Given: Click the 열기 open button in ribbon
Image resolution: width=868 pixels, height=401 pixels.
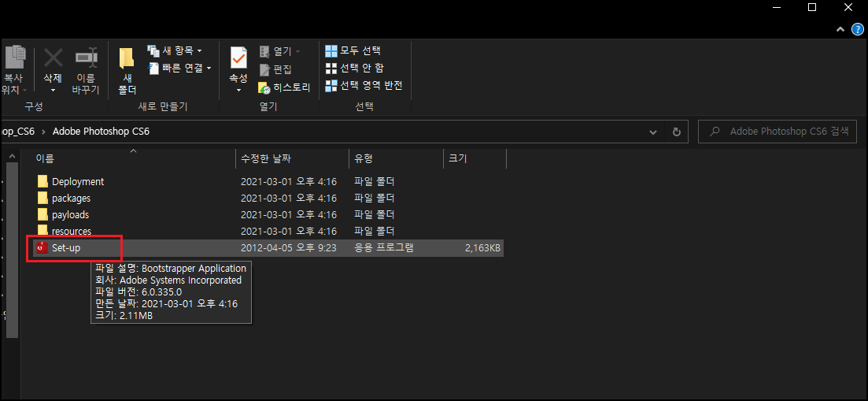Looking at the screenshot, I should click(279, 51).
